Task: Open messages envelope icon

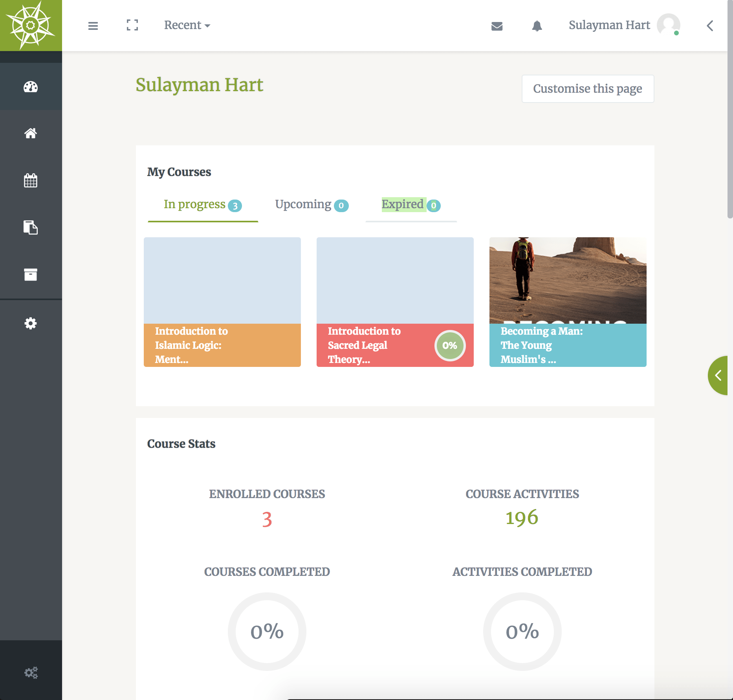Action: click(497, 26)
